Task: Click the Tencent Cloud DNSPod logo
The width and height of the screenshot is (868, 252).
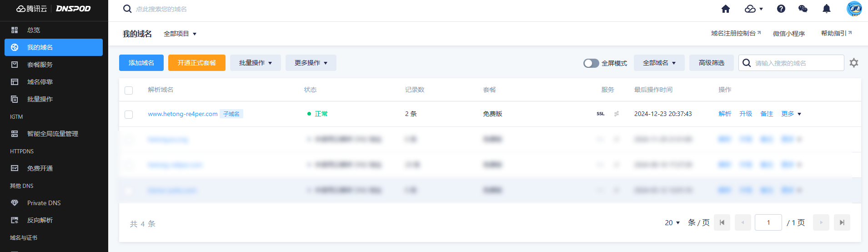Action: pos(54,9)
